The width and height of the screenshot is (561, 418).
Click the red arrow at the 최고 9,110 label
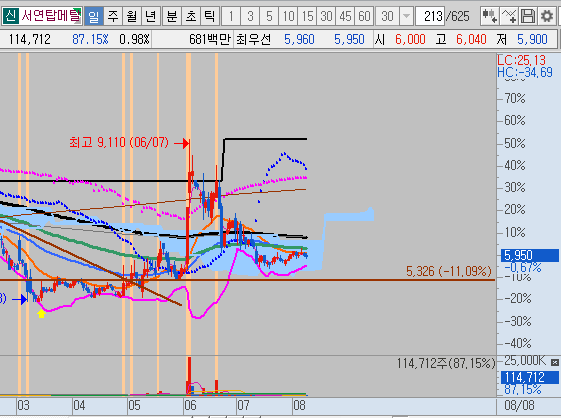click(x=182, y=143)
